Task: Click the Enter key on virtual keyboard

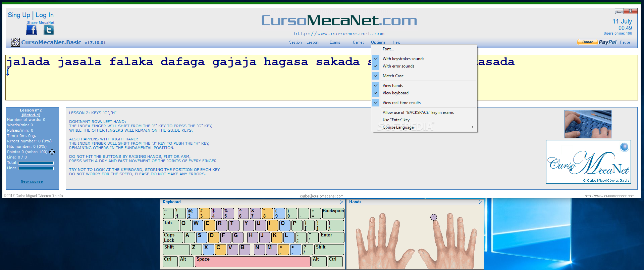Action: pyautogui.click(x=332, y=237)
